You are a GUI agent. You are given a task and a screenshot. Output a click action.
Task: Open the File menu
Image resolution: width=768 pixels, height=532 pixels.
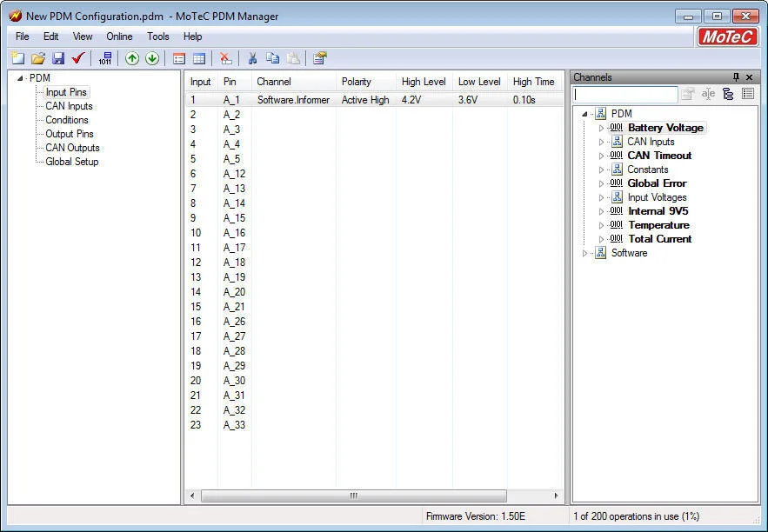point(22,37)
